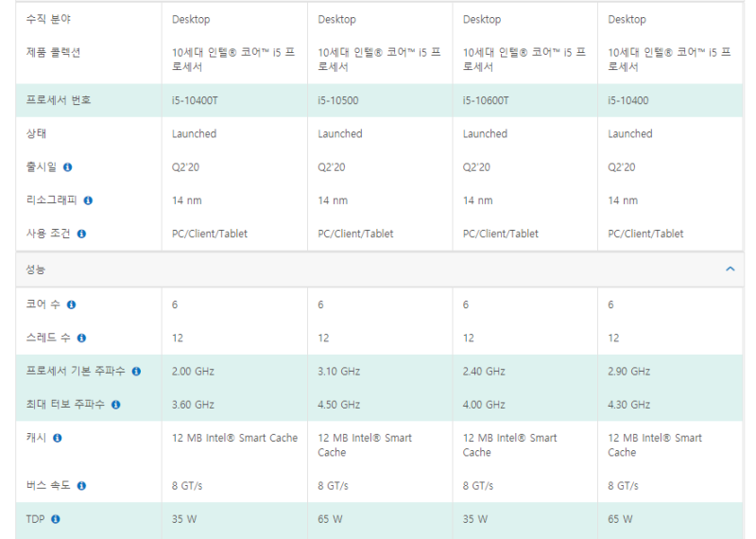Image resolution: width=756 pixels, height=539 pixels.
Task: Click the TDP info icon
Action: coord(56,519)
